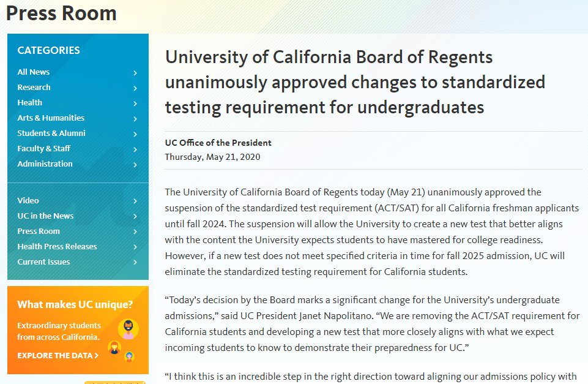Select Health Press Releases link

pos(57,246)
